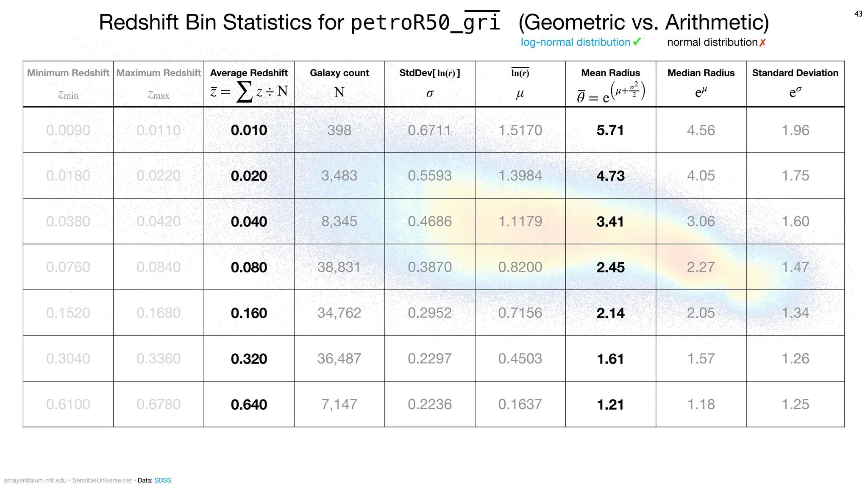Click the amayer@alum.mit.edu email address
The height and width of the screenshot is (488, 868).
(x=35, y=480)
